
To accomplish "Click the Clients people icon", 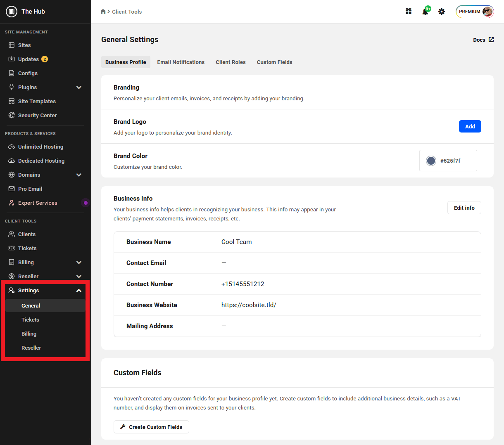I will (12, 234).
